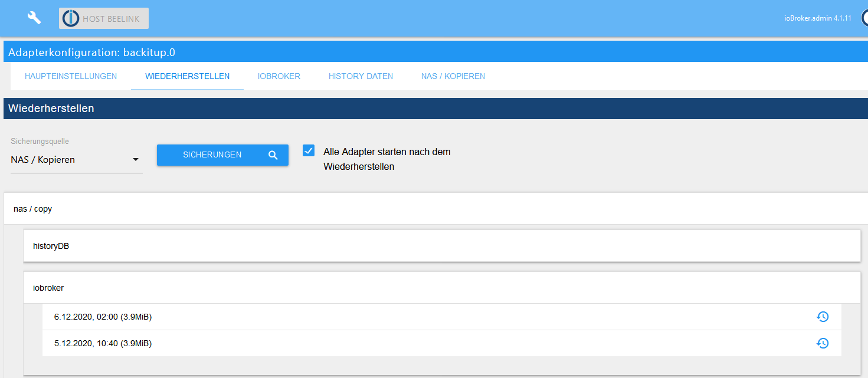Switch to the Haupteinstellungen tab

click(x=71, y=76)
